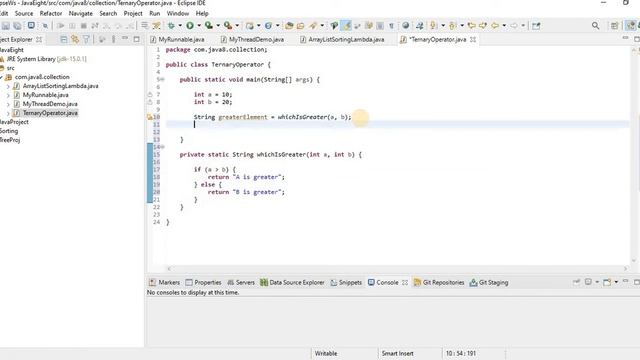
Task: Click the green Run button icon
Action: click(190, 26)
